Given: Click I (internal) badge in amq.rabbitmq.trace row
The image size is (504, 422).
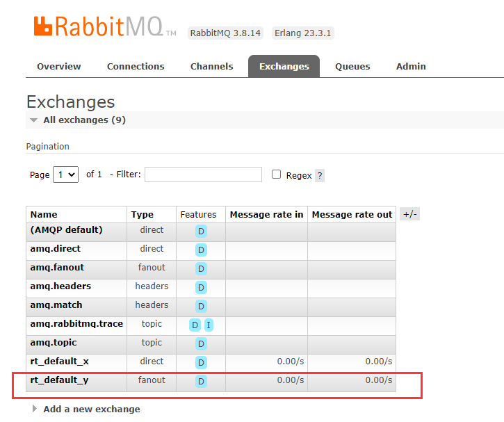Looking at the screenshot, I should pyautogui.click(x=209, y=325).
